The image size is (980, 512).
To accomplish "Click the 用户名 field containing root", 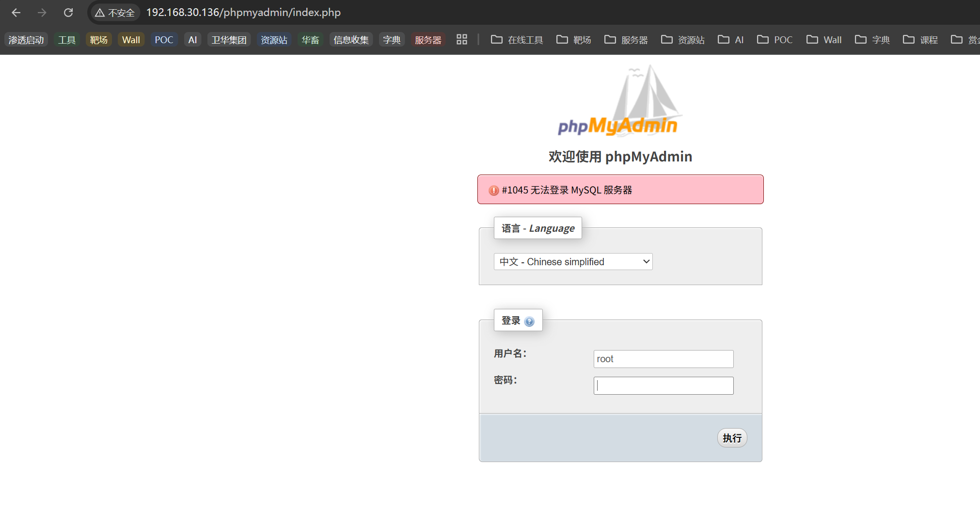I will point(663,359).
